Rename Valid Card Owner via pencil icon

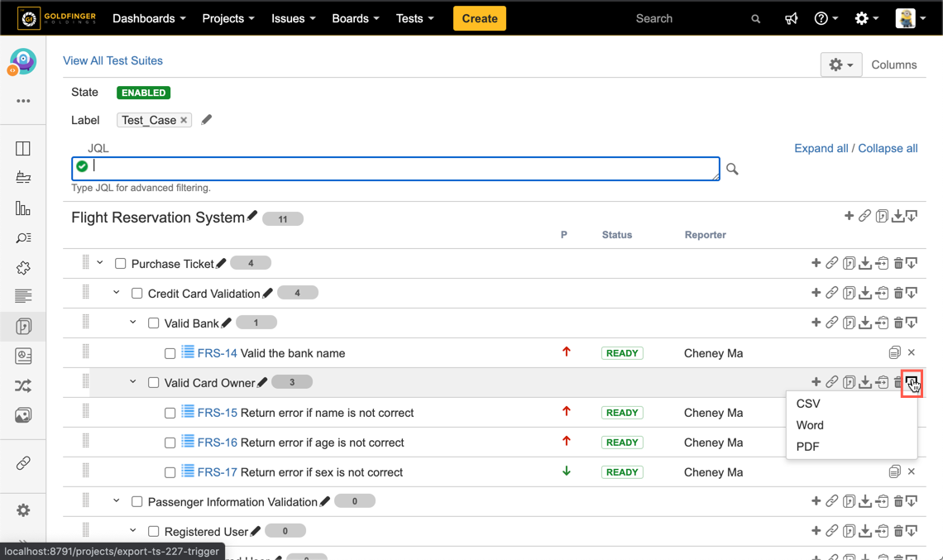click(x=263, y=382)
